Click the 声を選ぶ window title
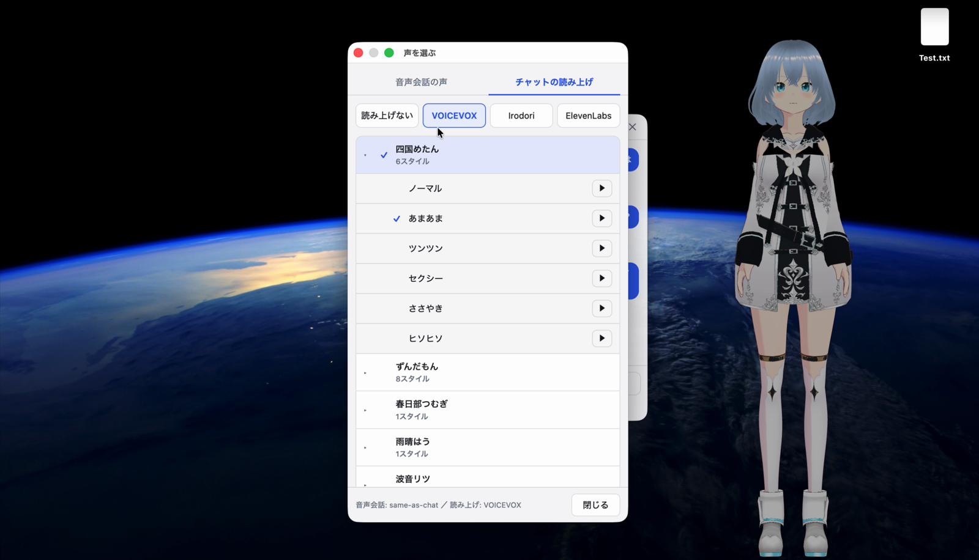 pos(420,53)
